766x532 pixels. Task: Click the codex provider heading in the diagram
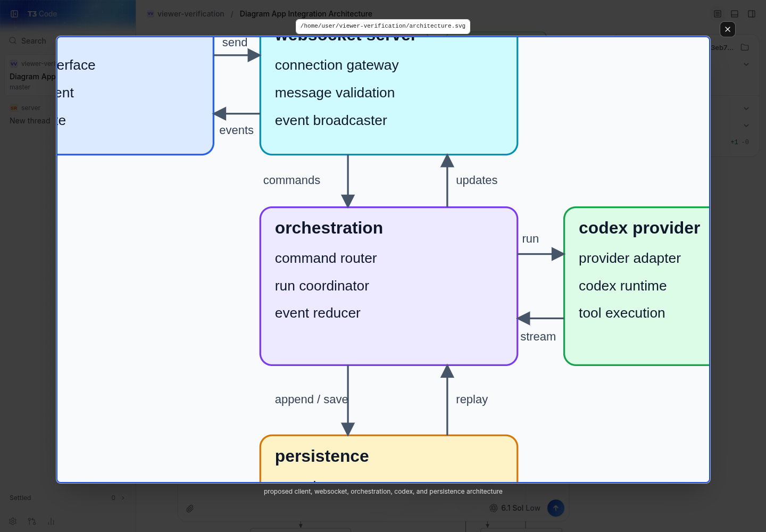639,228
